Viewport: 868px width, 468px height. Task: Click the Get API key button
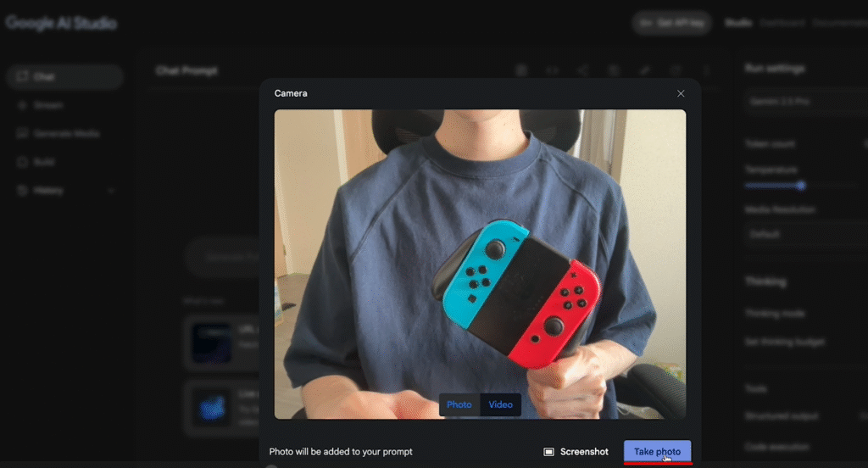click(x=671, y=23)
